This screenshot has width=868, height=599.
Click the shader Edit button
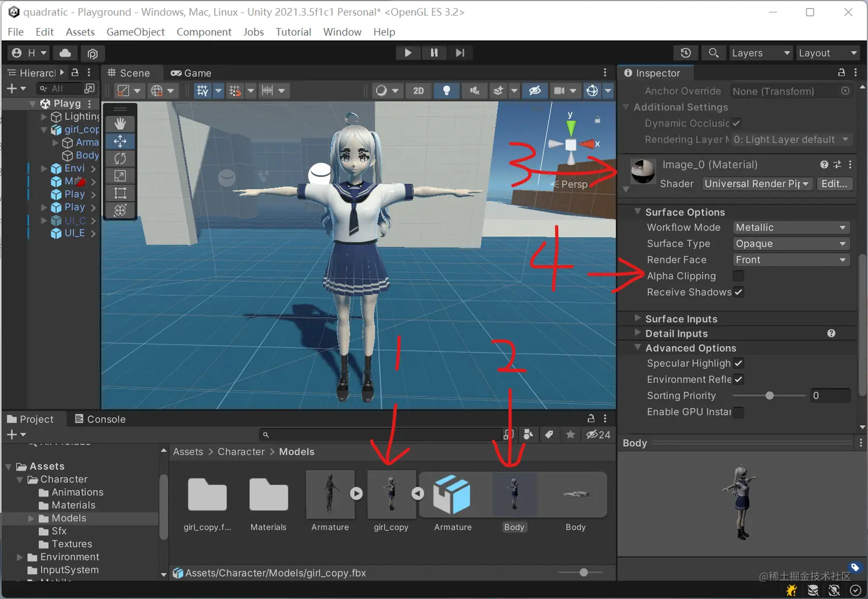[834, 184]
